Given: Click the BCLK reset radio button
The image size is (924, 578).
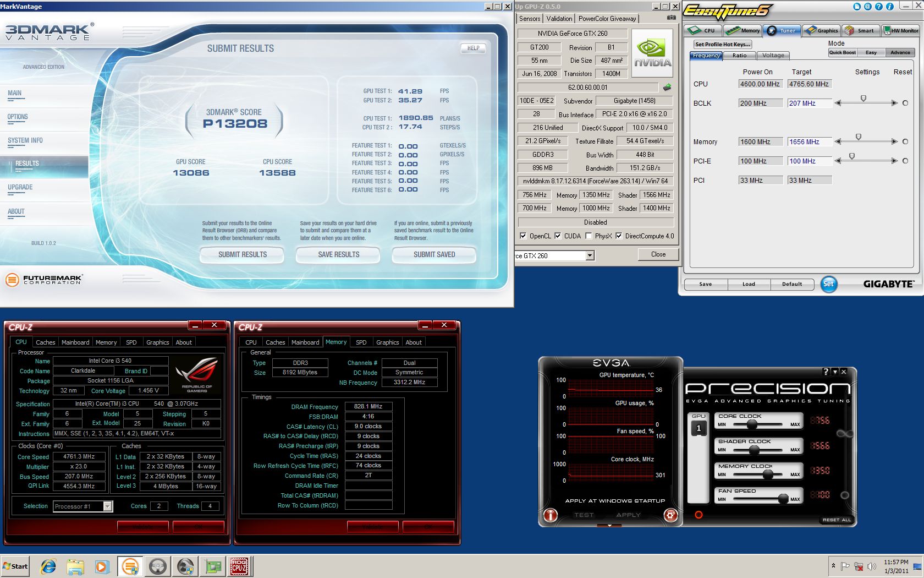Looking at the screenshot, I should tap(905, 103).
